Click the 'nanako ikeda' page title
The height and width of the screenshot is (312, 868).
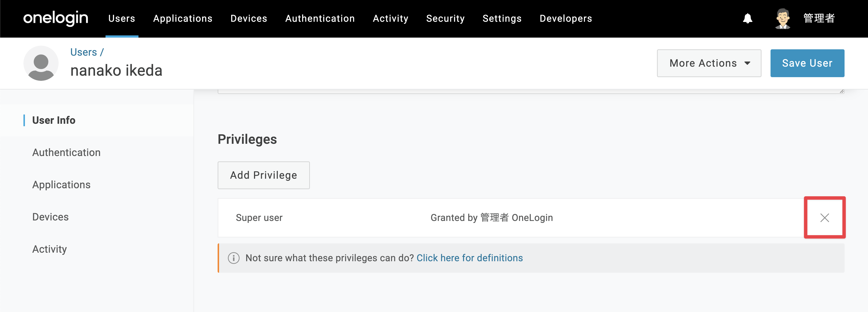tap(116, 71)
